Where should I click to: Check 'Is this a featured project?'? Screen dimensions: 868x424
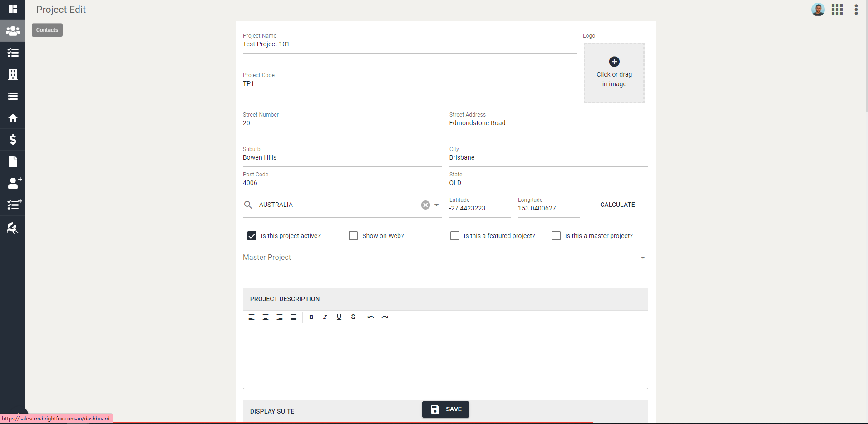pyautogui.click(x=454, y=235)
